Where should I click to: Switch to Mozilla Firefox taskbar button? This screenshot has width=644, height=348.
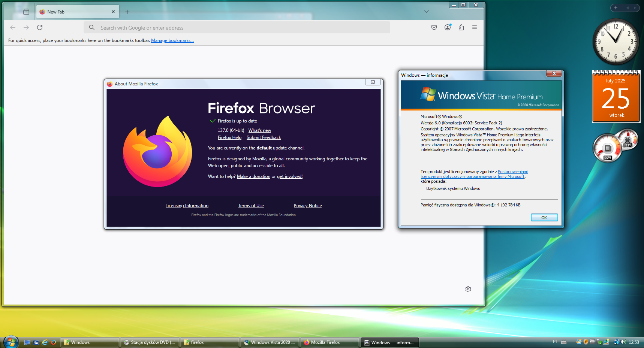pos(330,342)
